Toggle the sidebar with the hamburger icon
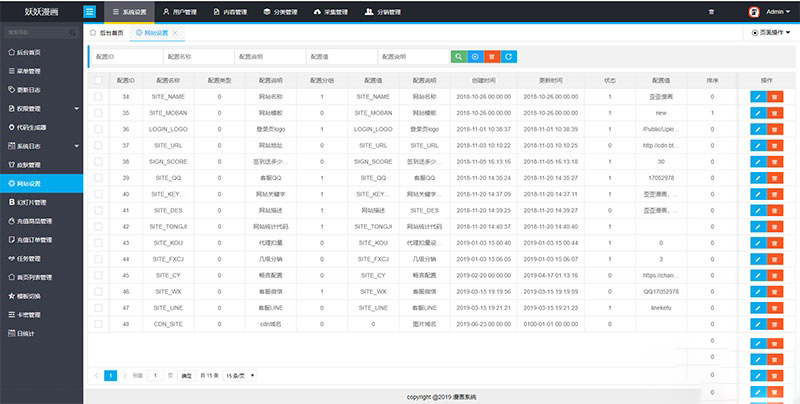 pos(89,12)
